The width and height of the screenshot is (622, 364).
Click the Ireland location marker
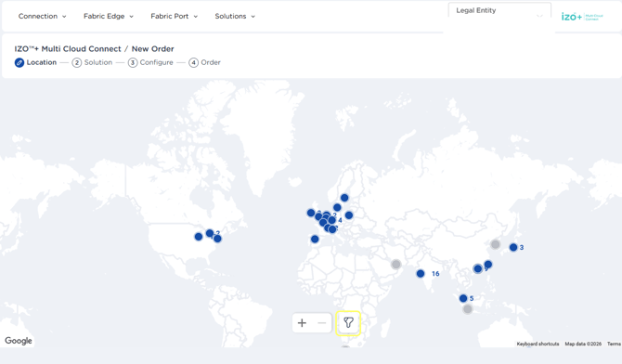311,214
